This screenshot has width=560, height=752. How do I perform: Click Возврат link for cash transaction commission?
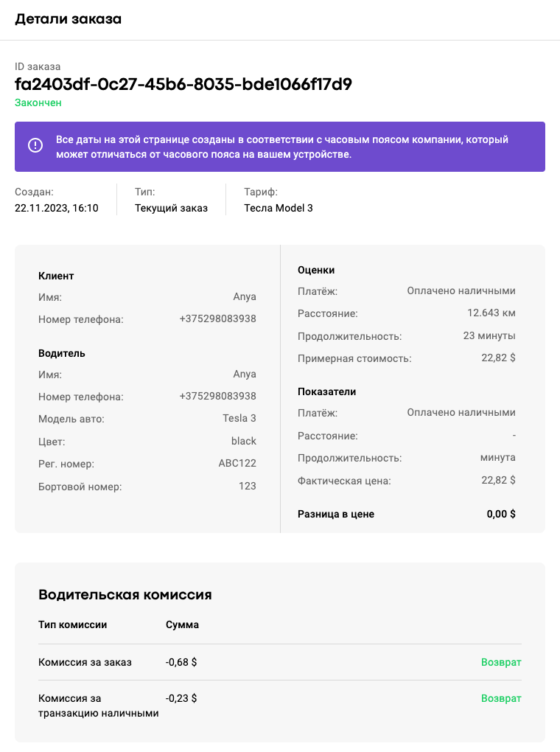[501, 698]
